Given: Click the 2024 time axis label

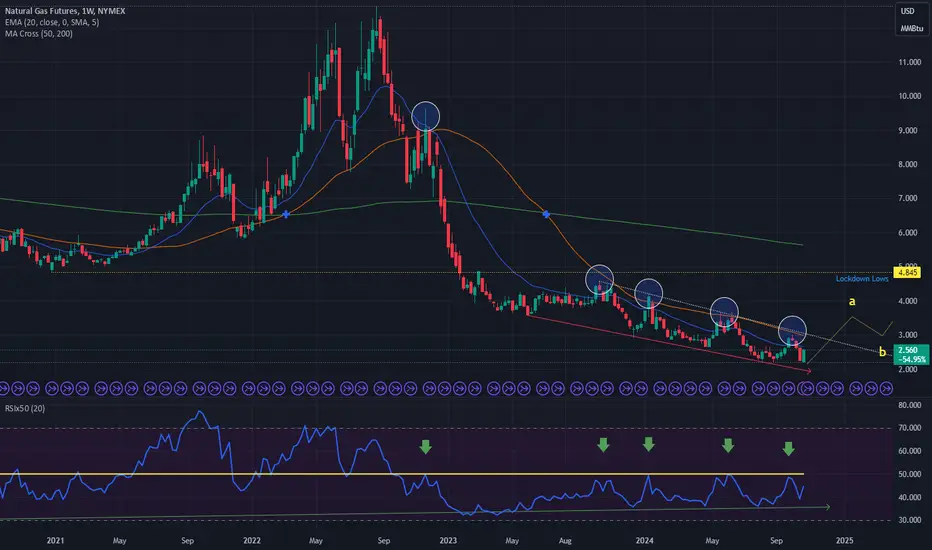Looking at the screenshot, I should pyautogui.click(x=644, y=540).
